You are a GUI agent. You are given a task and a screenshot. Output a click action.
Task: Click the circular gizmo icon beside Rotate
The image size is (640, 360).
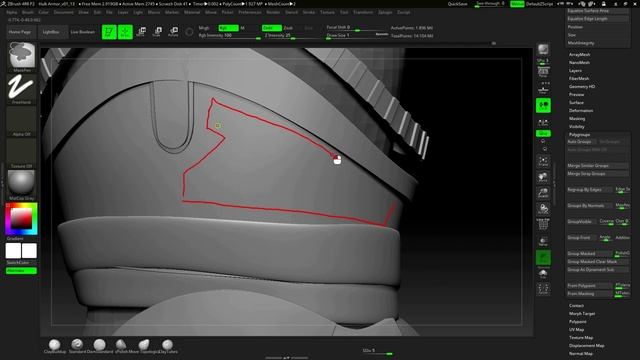(x=189, y=32)
